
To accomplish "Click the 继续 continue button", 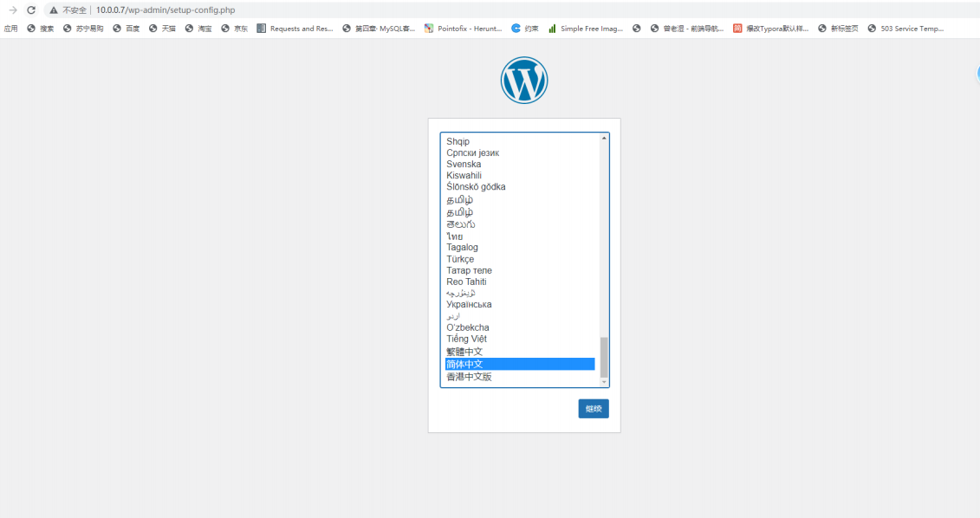I will [594, 409].
